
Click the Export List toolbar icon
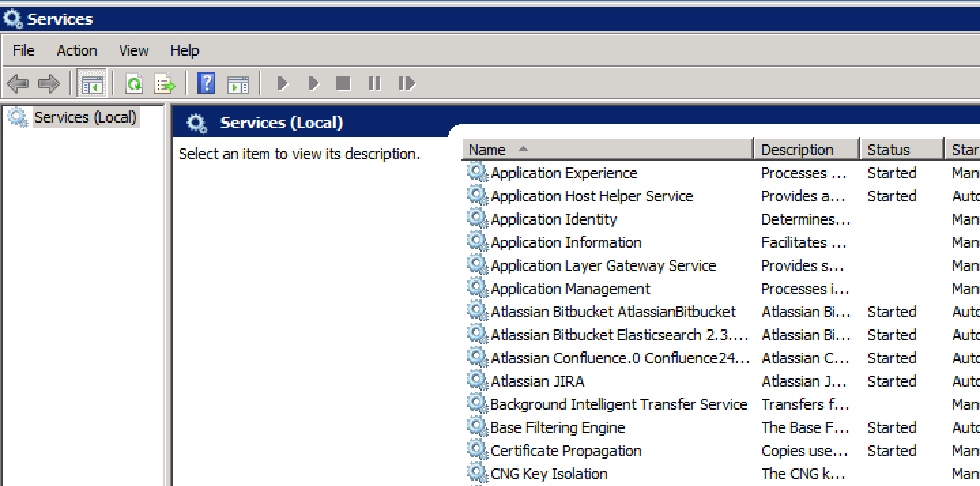(165, 84)
